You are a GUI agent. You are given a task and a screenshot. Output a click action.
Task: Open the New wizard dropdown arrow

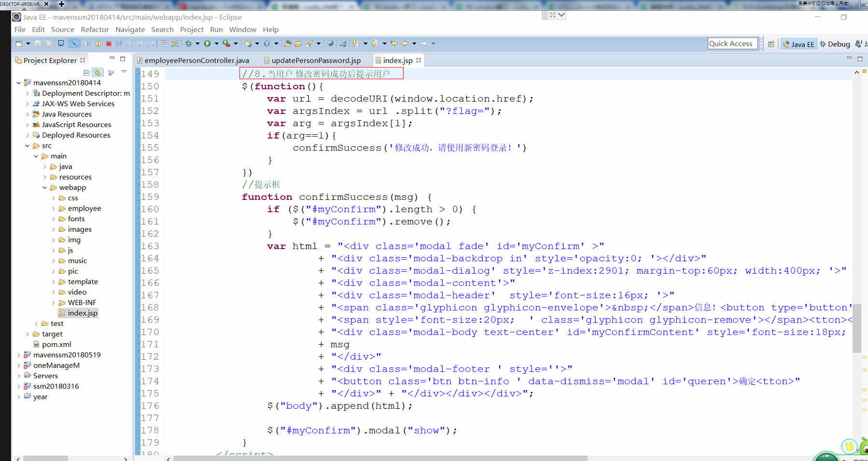pos(28,43)
